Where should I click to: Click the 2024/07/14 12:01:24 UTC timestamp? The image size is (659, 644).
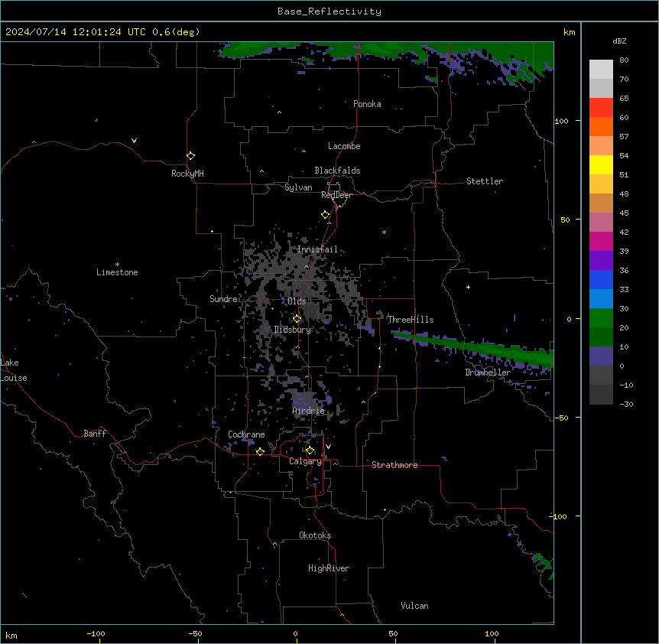pos(102,32)
